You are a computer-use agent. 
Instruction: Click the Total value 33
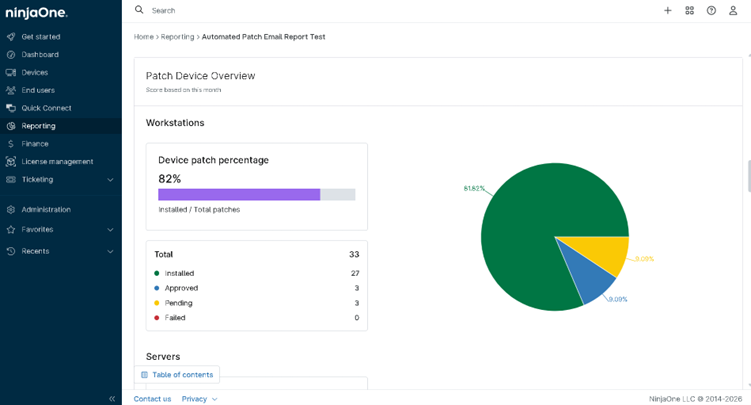354,254
